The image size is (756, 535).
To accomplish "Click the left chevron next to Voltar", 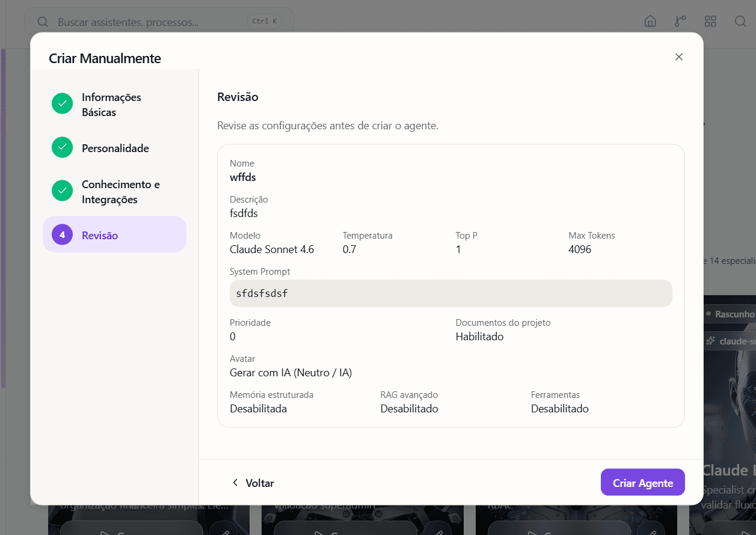I will point(235,483).
